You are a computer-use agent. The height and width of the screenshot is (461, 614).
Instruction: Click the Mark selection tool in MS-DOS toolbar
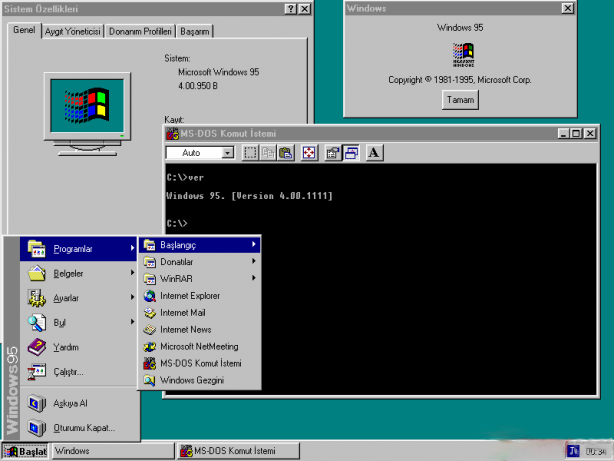point(250,153)
